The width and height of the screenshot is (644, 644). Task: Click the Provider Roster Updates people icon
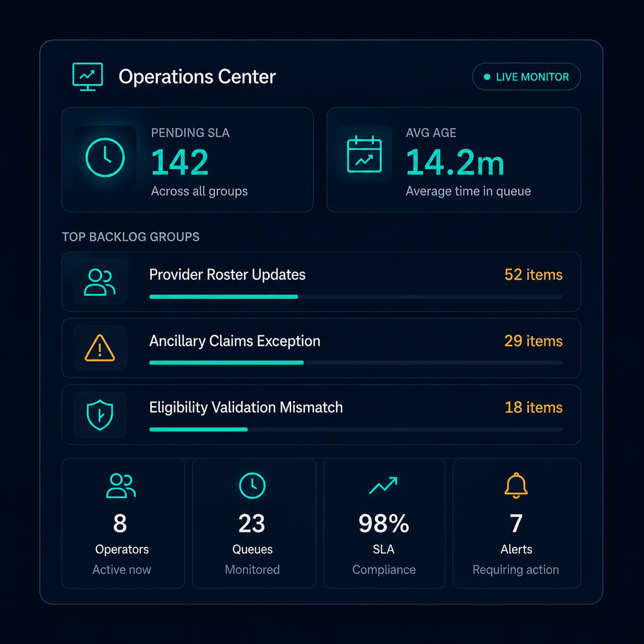100,282
